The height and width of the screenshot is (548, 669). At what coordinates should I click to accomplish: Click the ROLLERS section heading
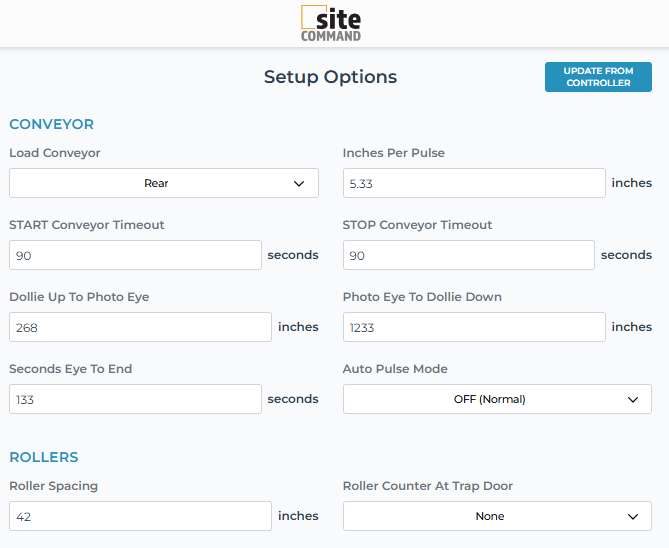44,457
